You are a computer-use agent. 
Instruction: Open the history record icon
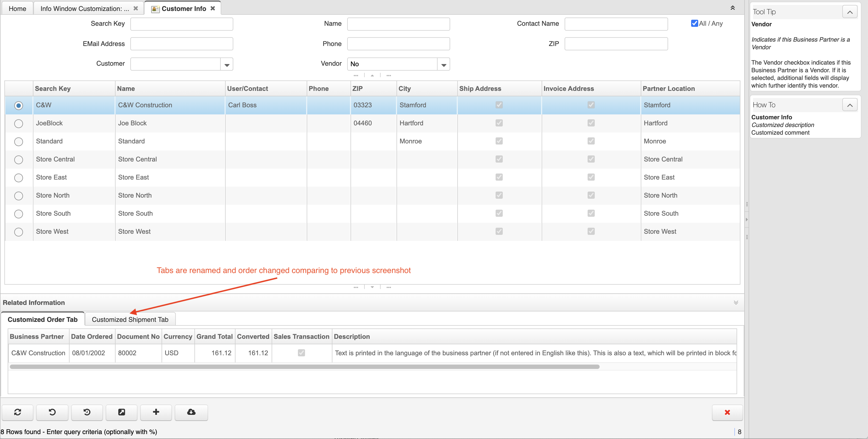pyautogui.click(x=87, y=412)
